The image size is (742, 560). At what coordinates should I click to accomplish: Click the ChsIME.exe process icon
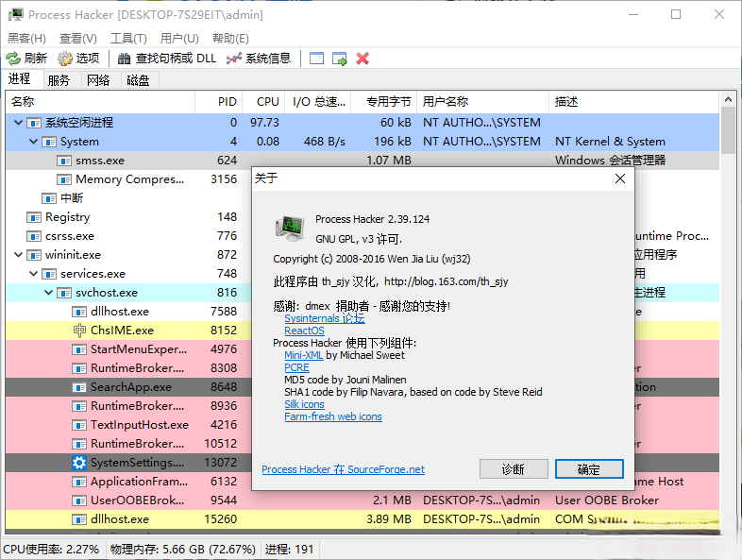coord(79,330)
